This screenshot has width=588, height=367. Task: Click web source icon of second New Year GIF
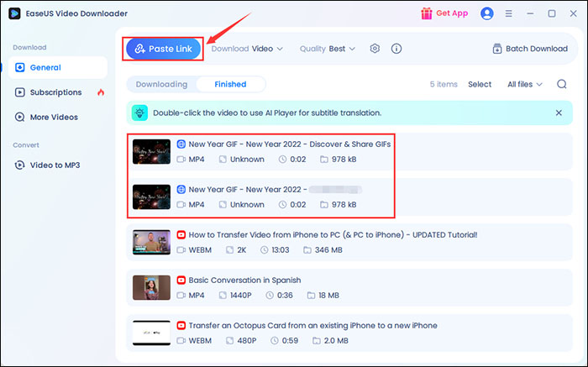(181, 189)
